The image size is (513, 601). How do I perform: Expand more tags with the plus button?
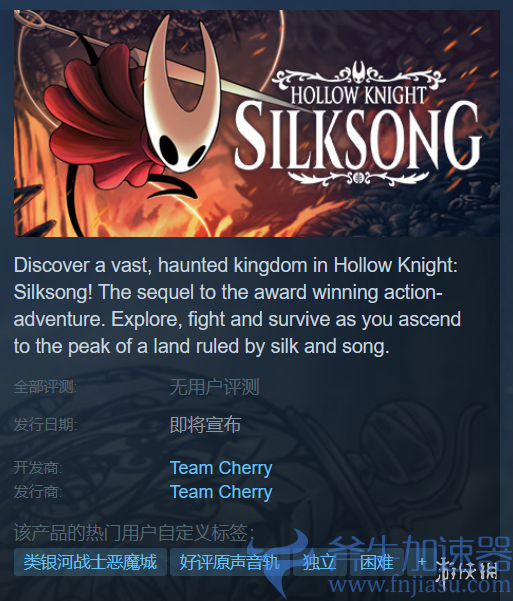click(422, 562)
